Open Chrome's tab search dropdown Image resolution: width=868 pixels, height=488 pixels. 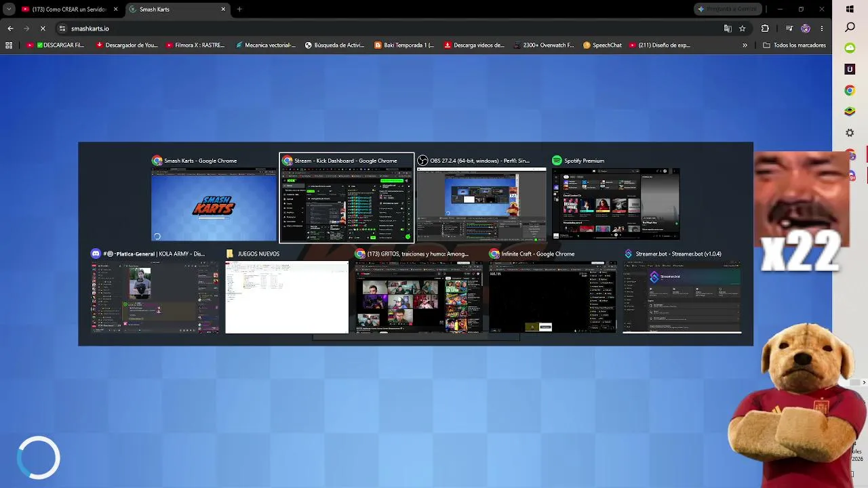pos(9,9)
